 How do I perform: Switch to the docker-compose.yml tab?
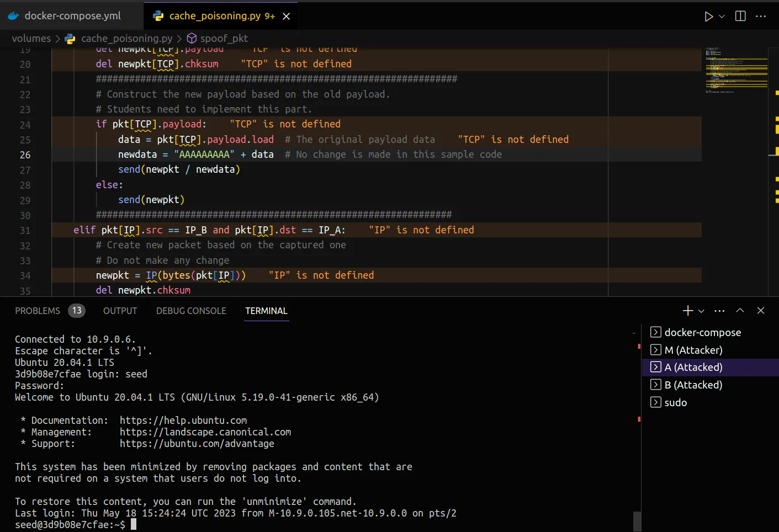tap(72, 16)
